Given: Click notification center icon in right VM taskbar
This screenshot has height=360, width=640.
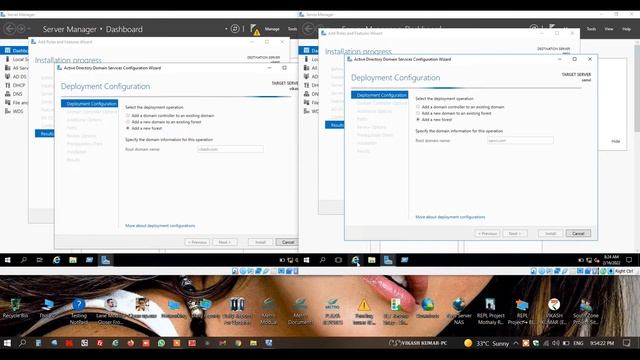Looking at the screenshot, I should pos(629,260).
